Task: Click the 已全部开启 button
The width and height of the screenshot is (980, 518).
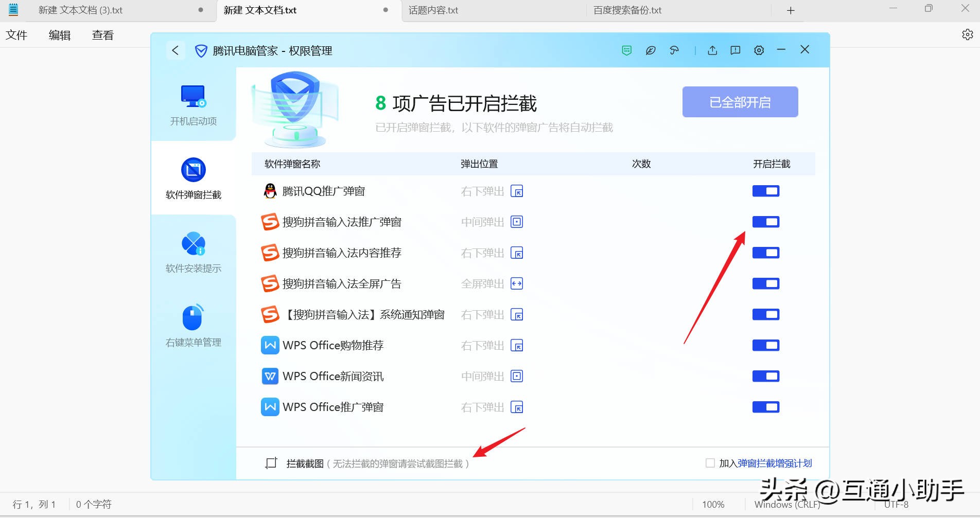Action: pos(740,102)
